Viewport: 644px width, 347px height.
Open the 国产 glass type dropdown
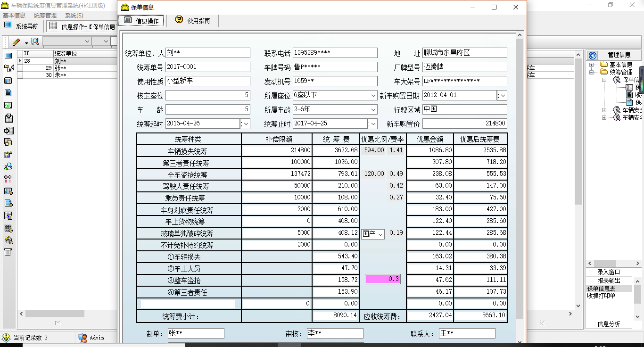[380, 234]
